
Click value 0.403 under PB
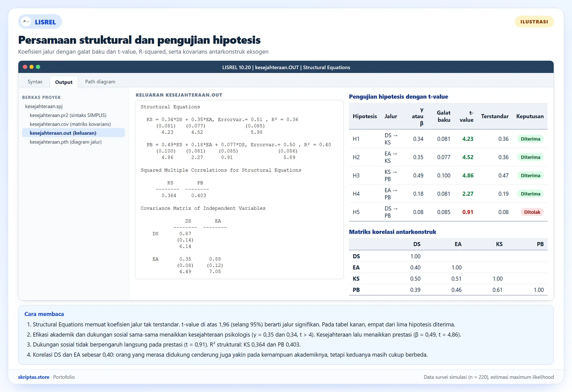[198, 195]
